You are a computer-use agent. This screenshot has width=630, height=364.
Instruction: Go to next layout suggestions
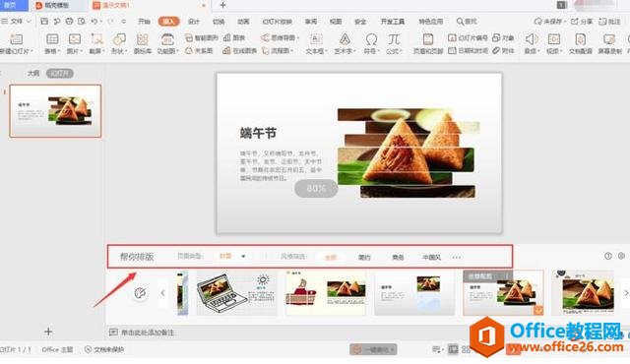click(x=626, y=293)
